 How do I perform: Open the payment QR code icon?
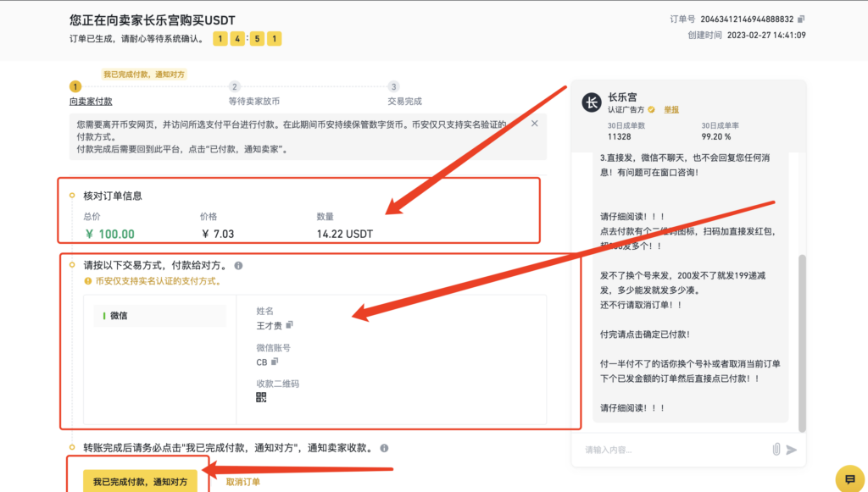click(x=261, y=397)
